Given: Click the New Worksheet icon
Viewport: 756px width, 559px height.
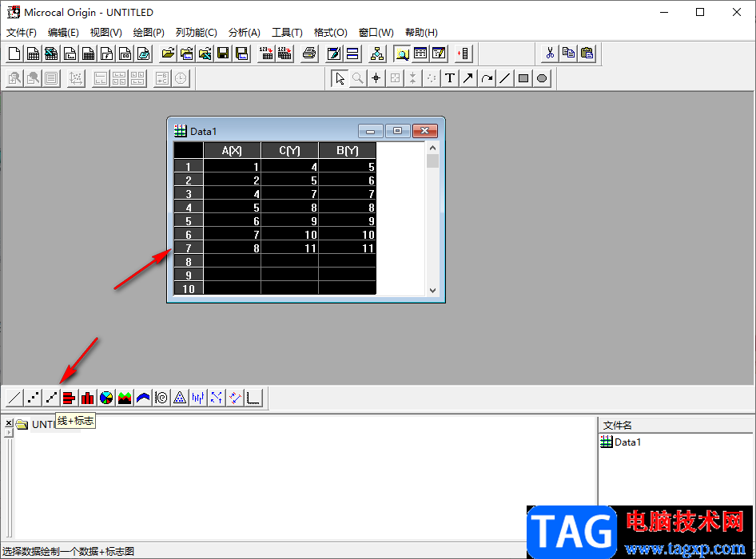Looking at the screenshot, I should (x=33, y=54).
